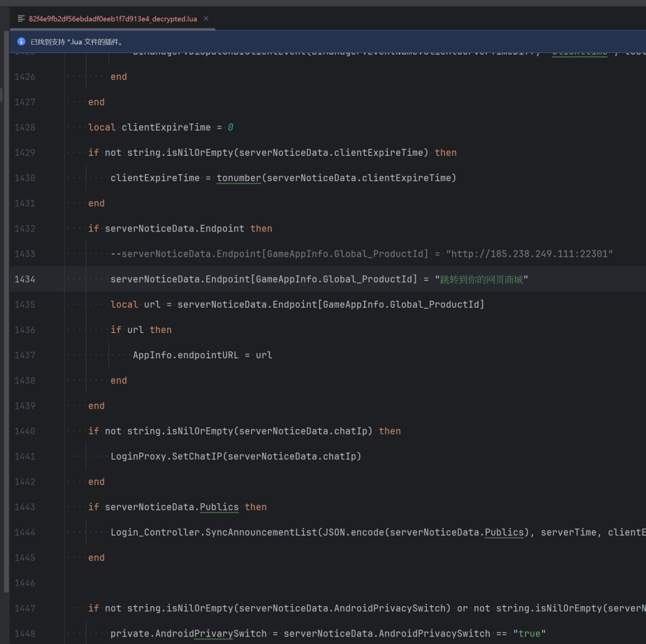Click AppInfo.endpointURL on line 1437

click(185, 355)
